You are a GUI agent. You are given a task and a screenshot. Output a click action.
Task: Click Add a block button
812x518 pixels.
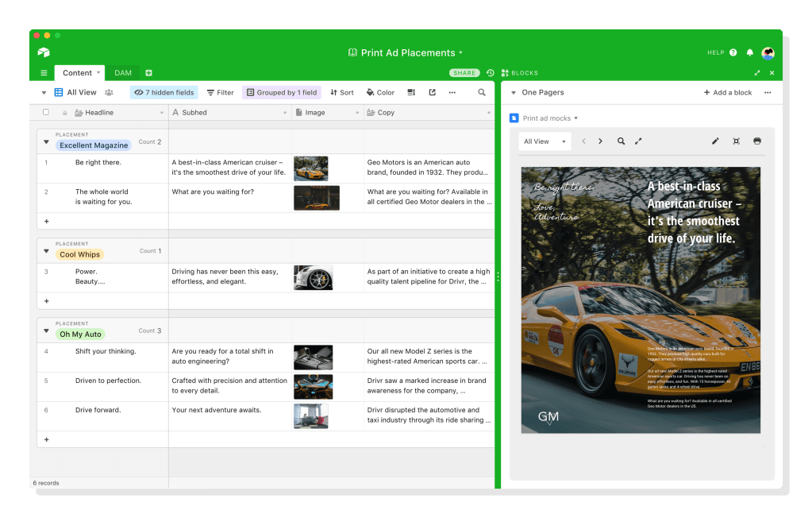(x=728, y=93)
